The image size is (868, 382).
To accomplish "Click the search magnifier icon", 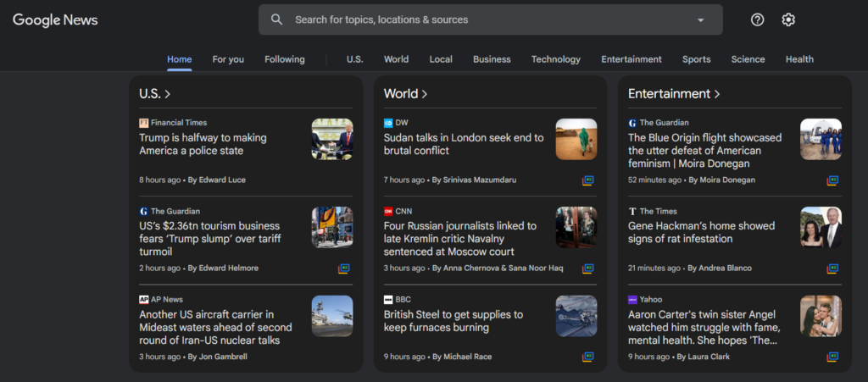I will 277,19.
